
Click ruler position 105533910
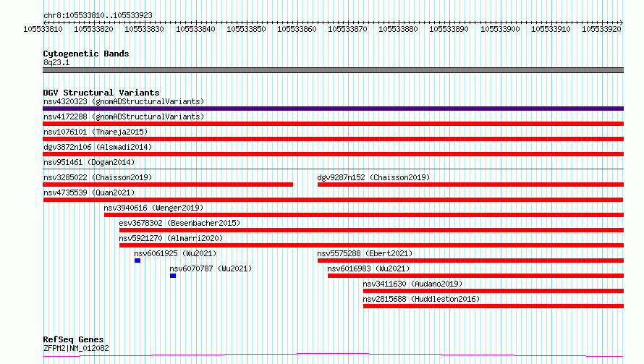point(551,29)
